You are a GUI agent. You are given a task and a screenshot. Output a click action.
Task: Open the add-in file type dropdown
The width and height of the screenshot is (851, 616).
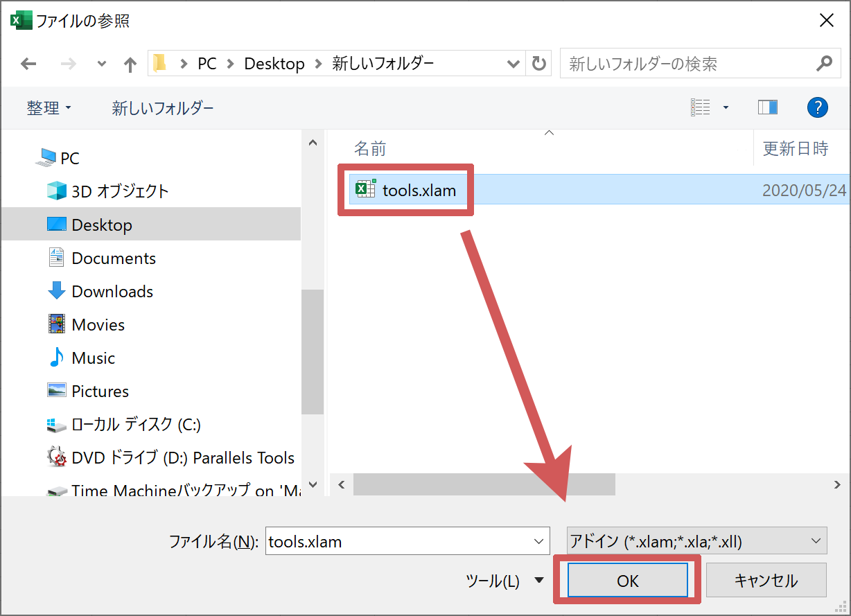point(696,541)
